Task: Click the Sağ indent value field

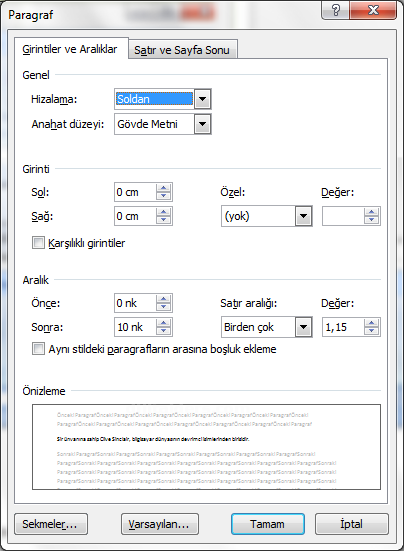Action: point(135,216)
